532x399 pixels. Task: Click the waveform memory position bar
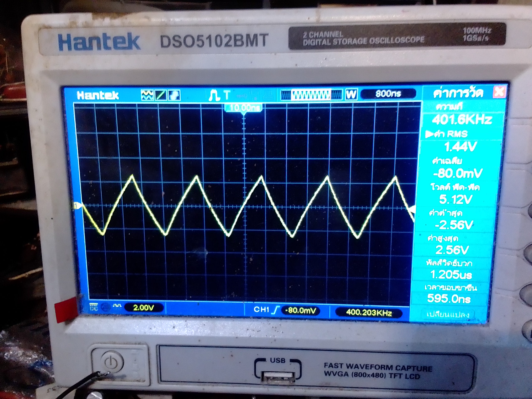pyautogui.click(x=312, y=95)
